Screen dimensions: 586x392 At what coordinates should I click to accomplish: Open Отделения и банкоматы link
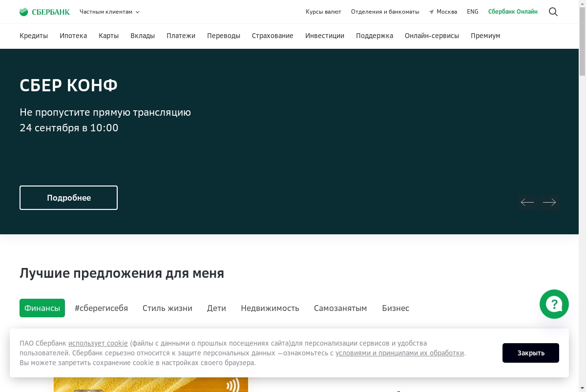(x=385, y=12)
